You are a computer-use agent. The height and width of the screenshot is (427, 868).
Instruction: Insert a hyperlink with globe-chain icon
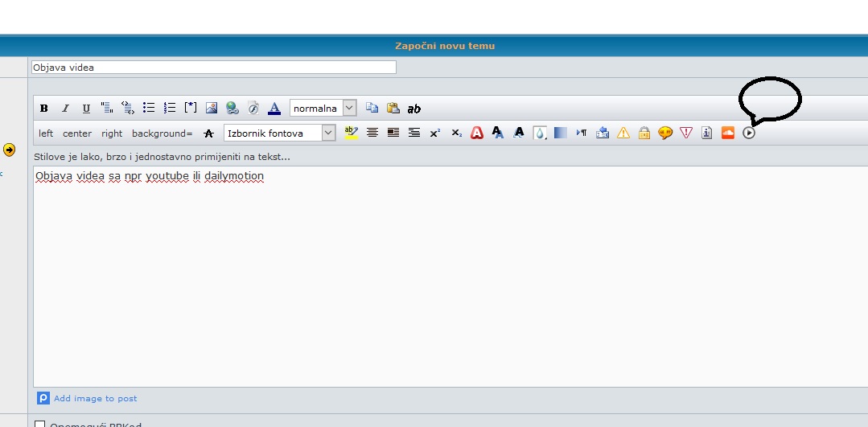[232, 108]
